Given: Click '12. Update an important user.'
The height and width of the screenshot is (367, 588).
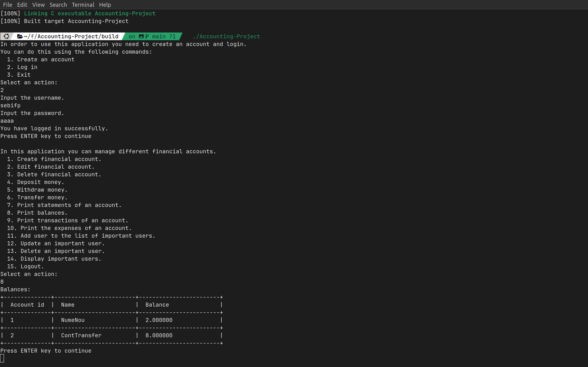Looking at the screenshot, I should pos(56,243).
